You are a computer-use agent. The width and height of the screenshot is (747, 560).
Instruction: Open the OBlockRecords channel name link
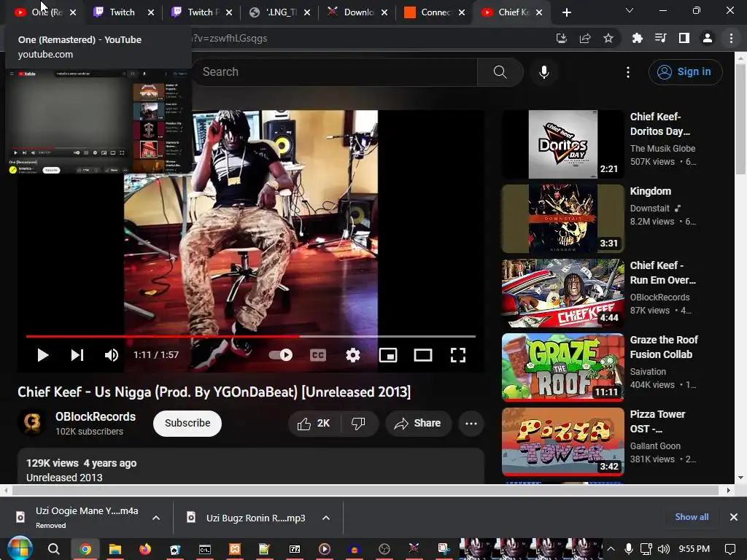coord(96,416)
